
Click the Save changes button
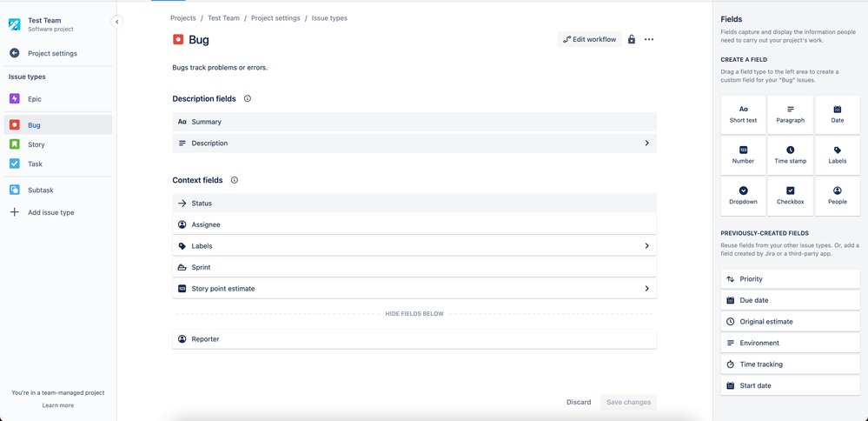tap(628, 402)
